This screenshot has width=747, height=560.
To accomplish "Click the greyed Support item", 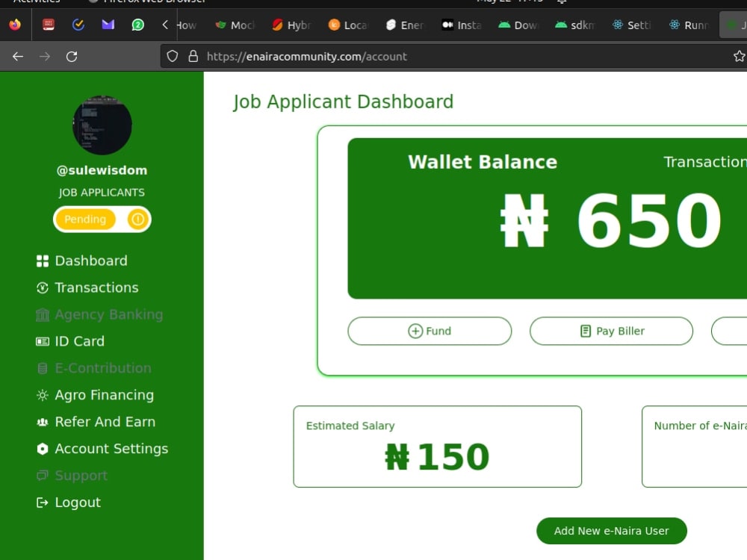I will point(72,476).
